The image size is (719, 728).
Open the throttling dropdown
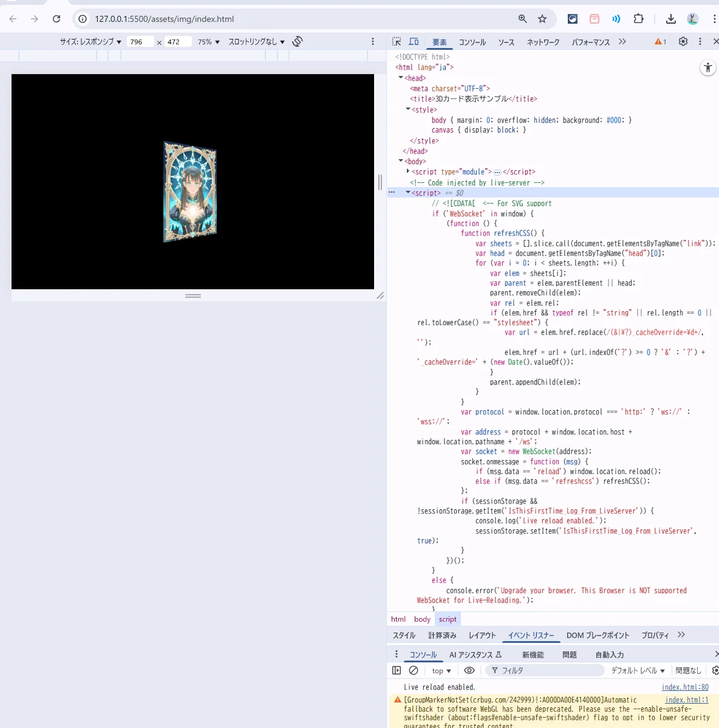256,42
